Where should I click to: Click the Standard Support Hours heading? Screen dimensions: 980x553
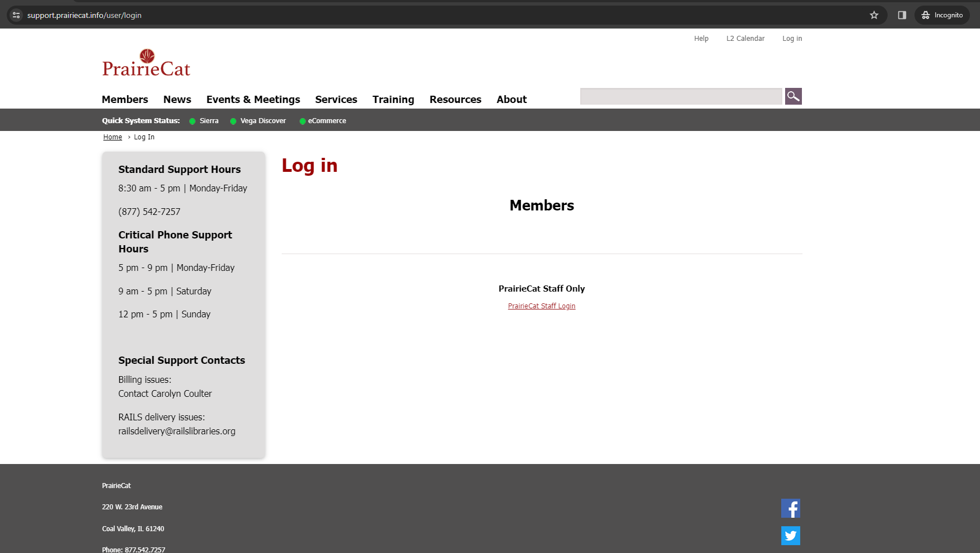pyautogui.click(x=180, y=170)
